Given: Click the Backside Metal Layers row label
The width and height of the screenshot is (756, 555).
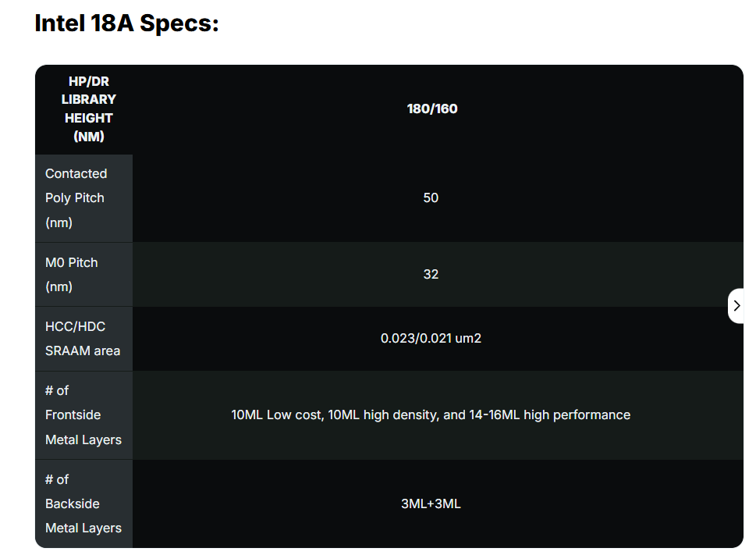Looking at the screenshot, I should [x=84, y=503].
